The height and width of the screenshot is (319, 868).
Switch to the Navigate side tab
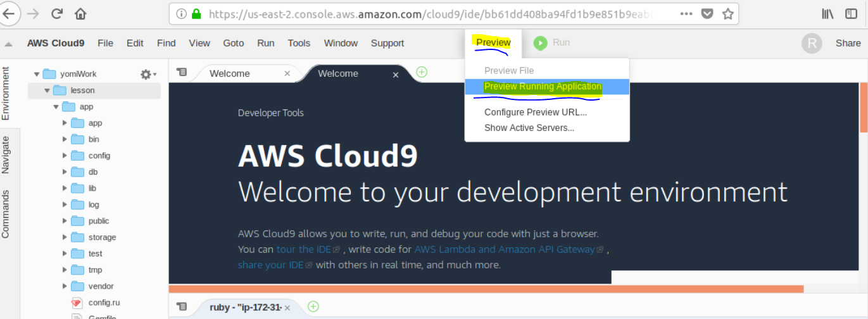pyautogui.click(x=6, y=154)
